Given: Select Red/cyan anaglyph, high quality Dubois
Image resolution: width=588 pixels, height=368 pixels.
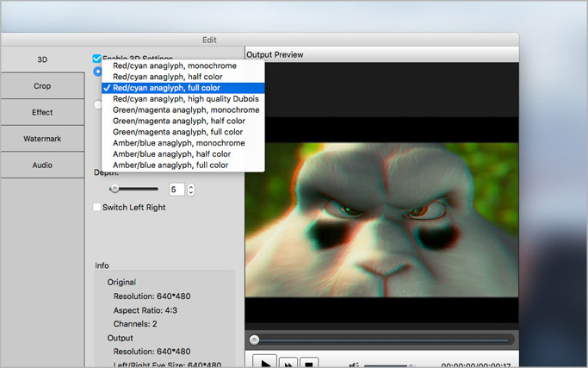Looking at the screenshot, I should click(183, 99).
